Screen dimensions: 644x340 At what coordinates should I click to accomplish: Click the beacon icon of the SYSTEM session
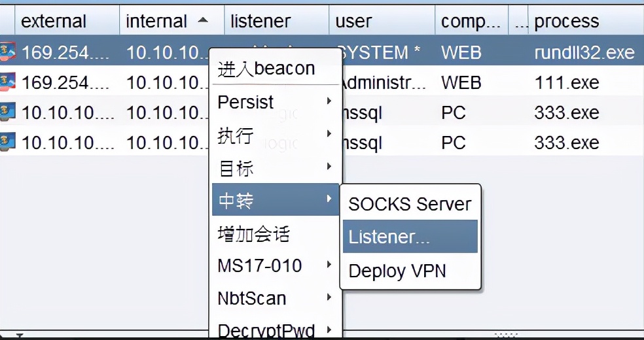[x=8, y=52]
